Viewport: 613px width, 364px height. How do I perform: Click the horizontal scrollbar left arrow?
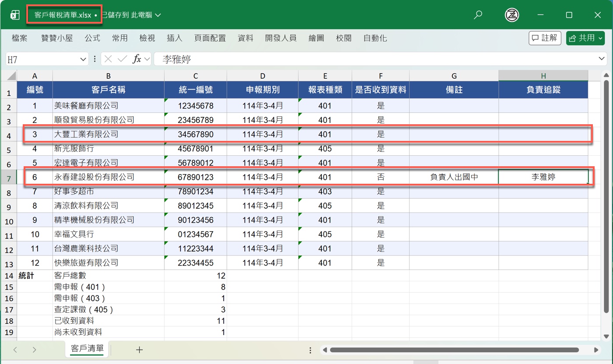pos(325,350)
